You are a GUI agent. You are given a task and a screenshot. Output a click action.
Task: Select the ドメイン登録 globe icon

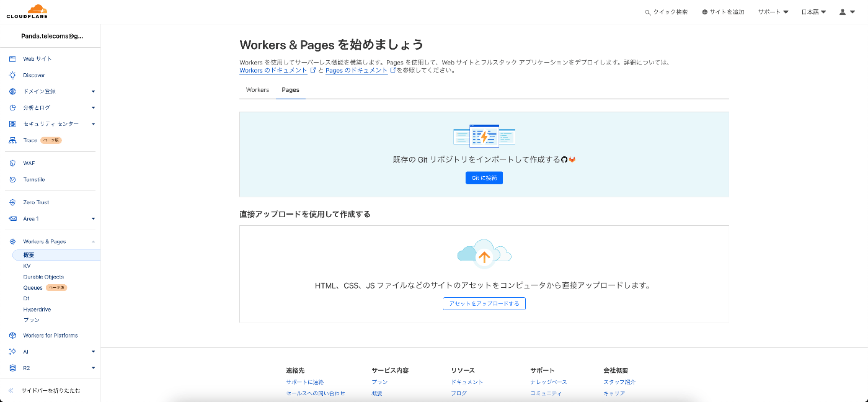(12, 91)
